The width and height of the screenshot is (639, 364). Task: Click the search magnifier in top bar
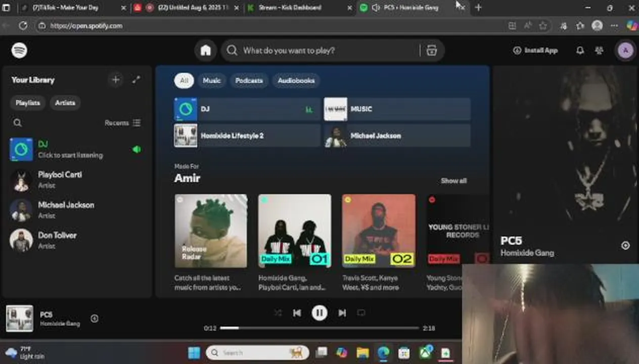pyautogui.click(x=232, y=51)
